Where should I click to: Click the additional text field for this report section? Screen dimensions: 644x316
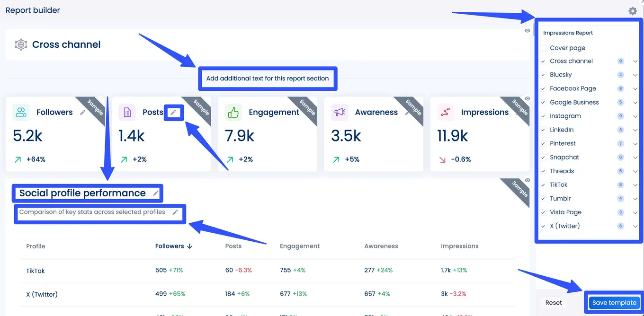[x=268, y=79]
